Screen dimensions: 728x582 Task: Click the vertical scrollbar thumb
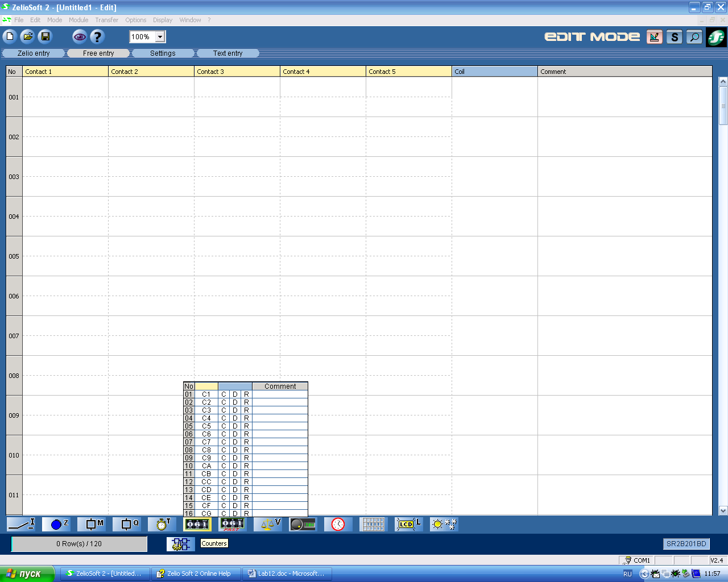coord(723,106)
